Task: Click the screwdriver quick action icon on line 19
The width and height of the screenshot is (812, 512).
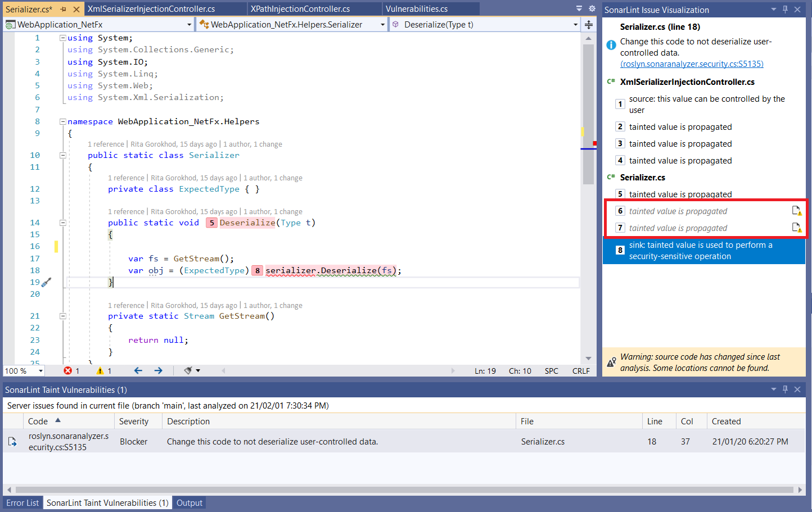Action: [x=47, y=282]
